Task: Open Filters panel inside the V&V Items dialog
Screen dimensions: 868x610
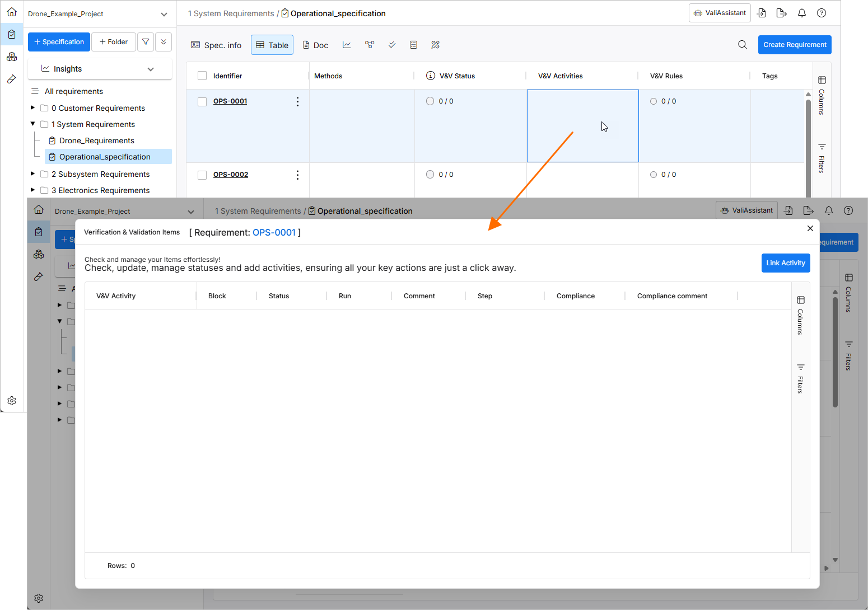Action: 800,379
